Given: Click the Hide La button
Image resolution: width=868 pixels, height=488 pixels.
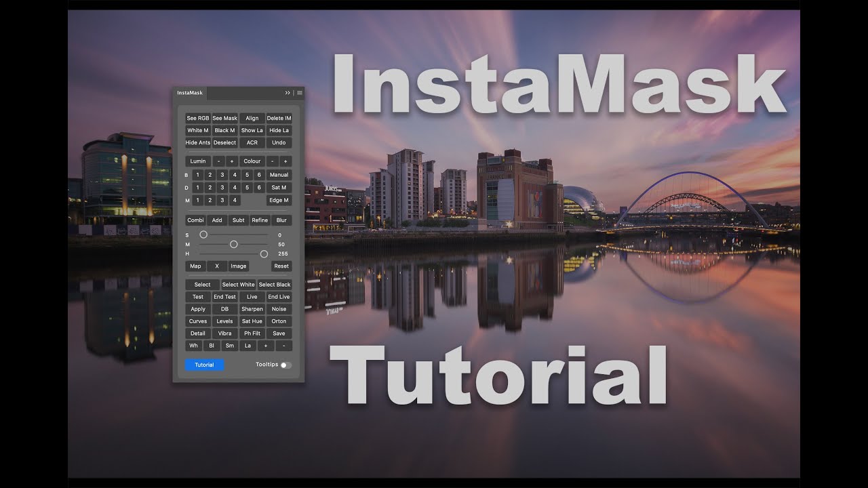Looking at the screenshot, I should [x=279, y=130].
